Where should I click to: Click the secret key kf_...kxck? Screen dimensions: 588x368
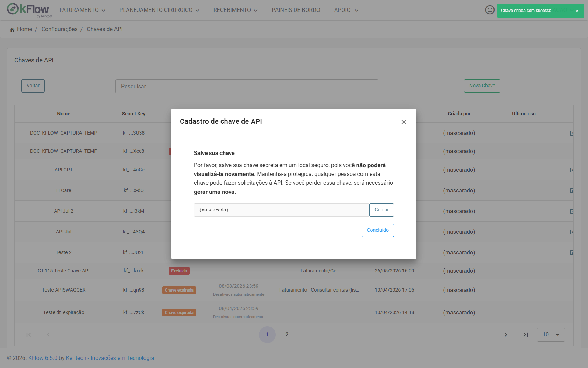(x=134, y=271)
